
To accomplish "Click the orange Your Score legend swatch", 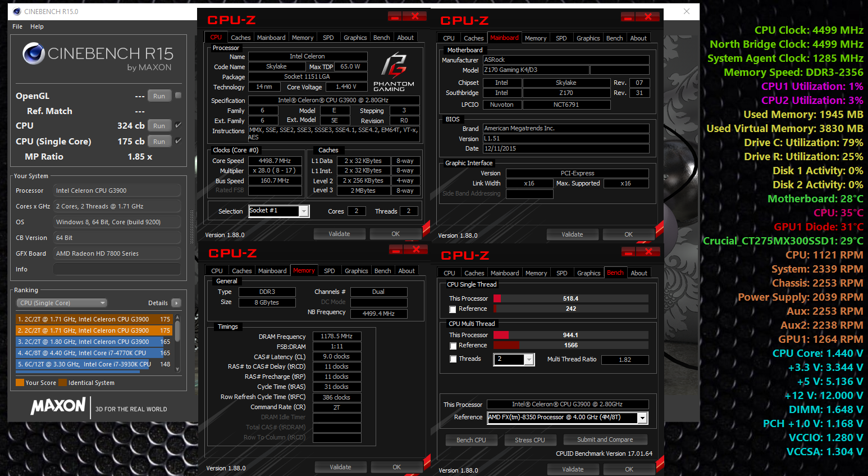I will 20,383.
